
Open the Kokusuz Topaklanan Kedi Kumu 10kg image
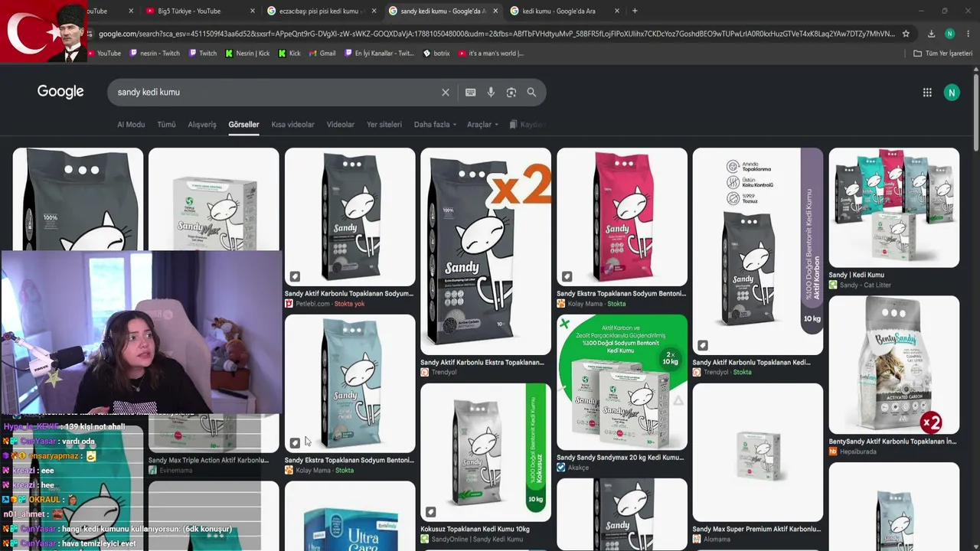[x=485, y=452]
